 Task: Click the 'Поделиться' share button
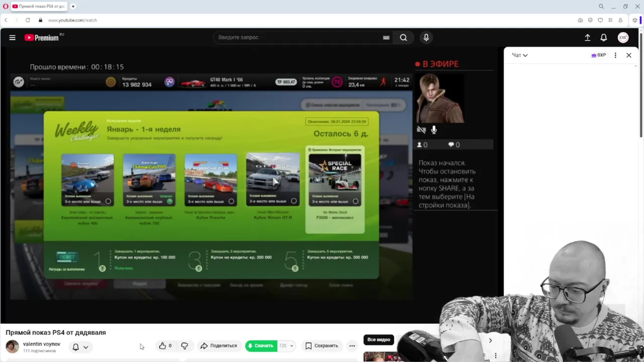point(219,346)
